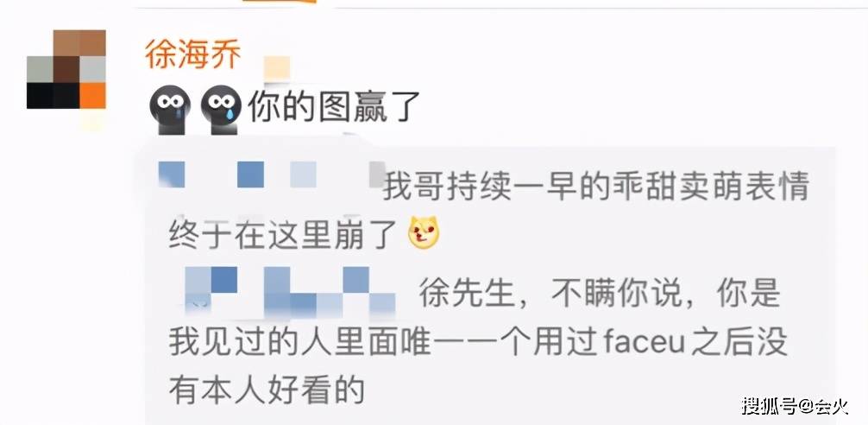
Task: Select the comment text 你的图赢了
Action: tap(334, 106)
